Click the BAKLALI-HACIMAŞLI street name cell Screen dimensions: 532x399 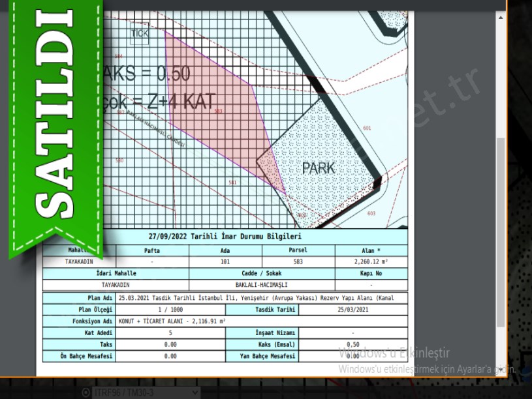pos(261,285)
